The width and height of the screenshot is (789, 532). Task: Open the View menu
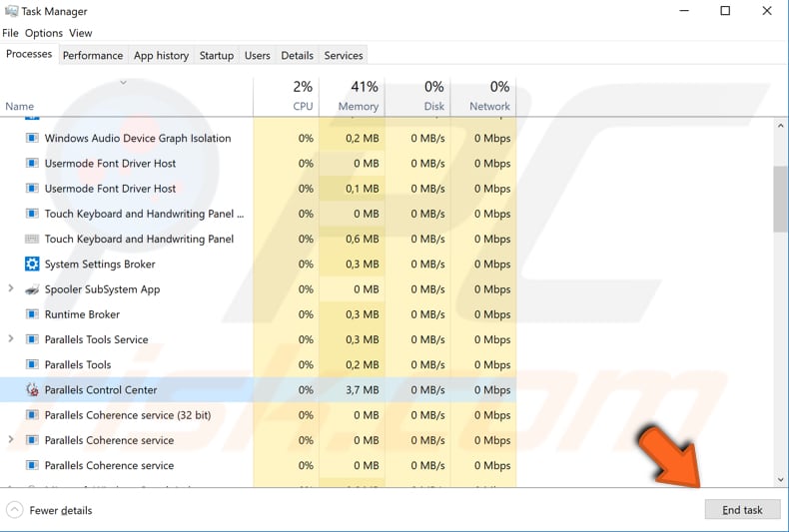(x=81, y=33)
